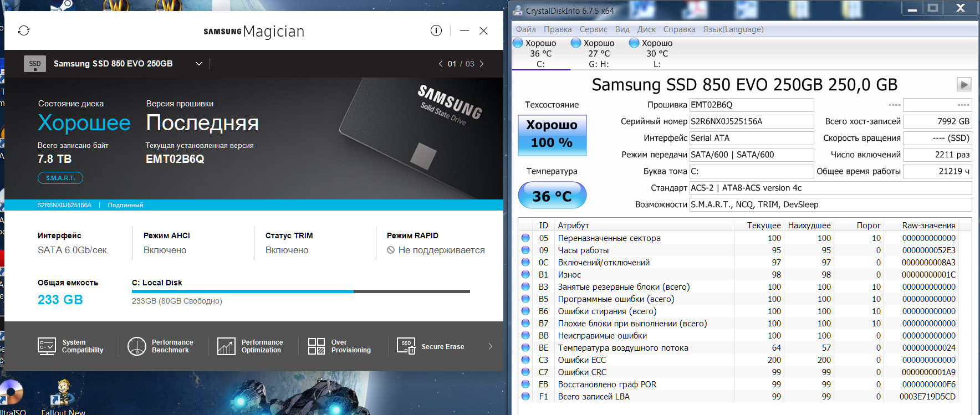
Task: Show more Magician tools with right chevron
Action: 490,346
